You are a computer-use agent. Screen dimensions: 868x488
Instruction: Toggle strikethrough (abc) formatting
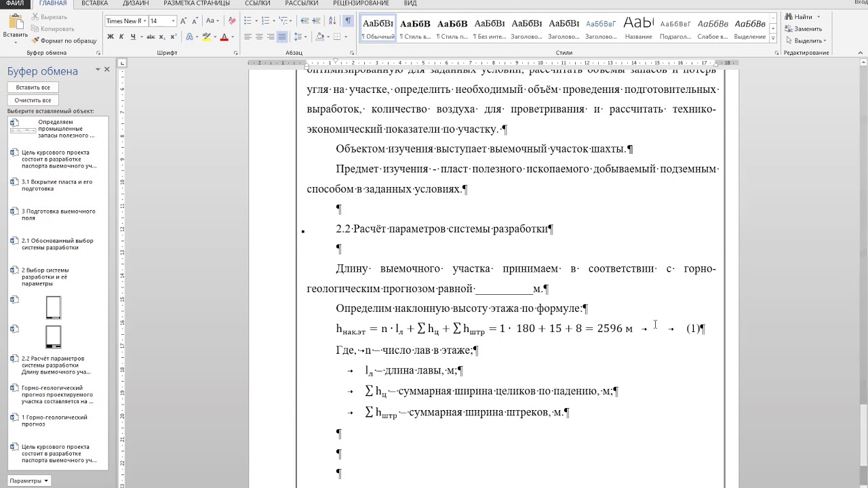click(x=151, y=37)
